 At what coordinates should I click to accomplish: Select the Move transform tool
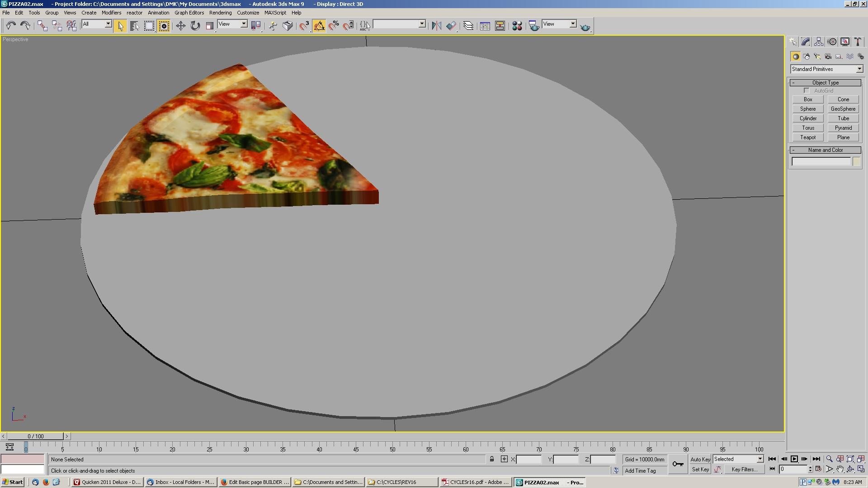180,26
